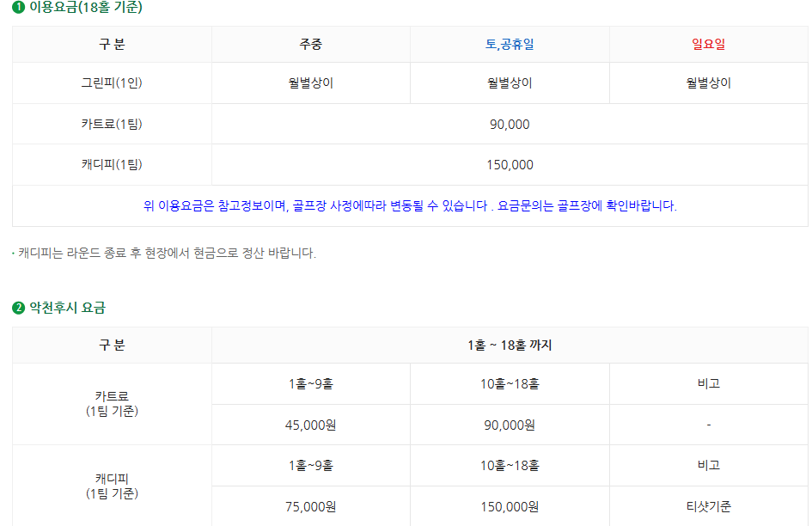The height and width of the screenshot is (526, 812).
Task: Click the '카트료(1팀)' row label
Action: tap(112, 124)
